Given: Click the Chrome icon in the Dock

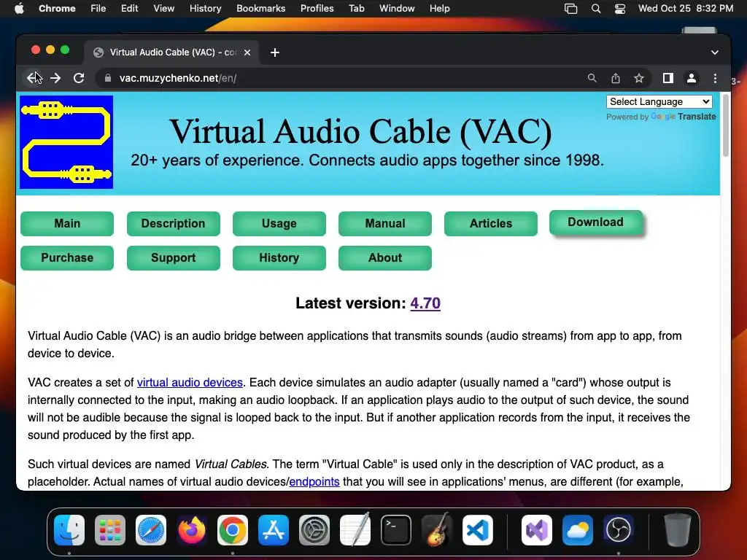Looking at the screenshot, I should (233, 530).
